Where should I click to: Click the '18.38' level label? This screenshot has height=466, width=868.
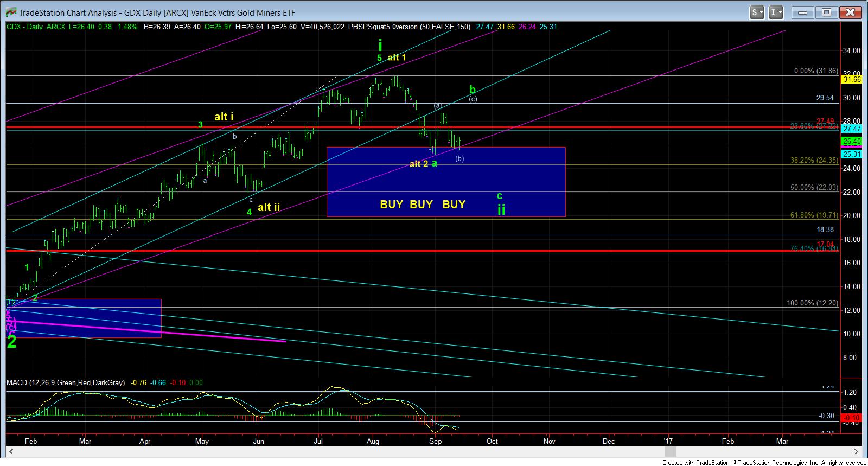pos(825,230)
